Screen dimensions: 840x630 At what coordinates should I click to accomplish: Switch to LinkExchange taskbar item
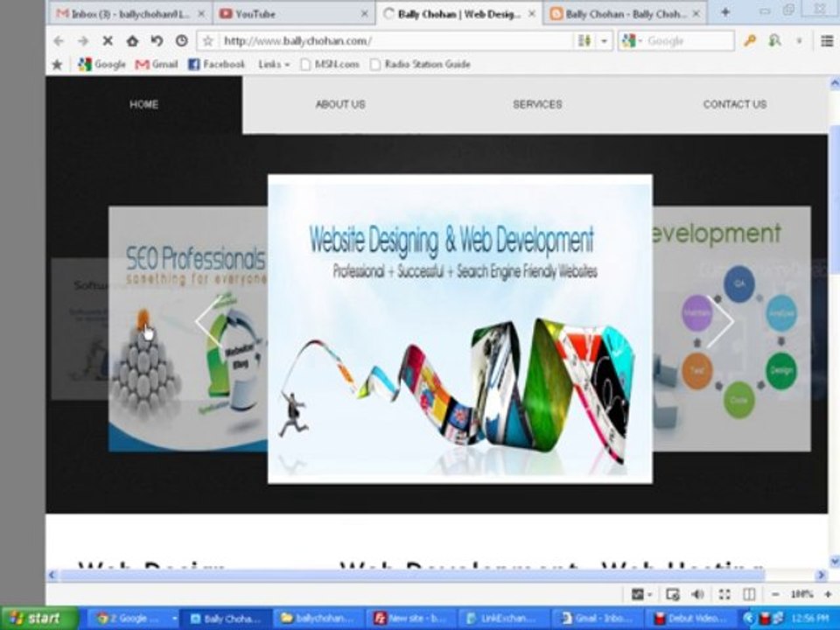point(504,619)
